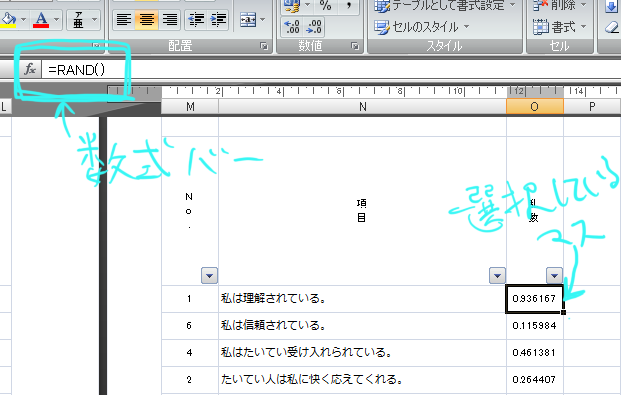
Task: Toggle center alignment button
Action: pyautogui.click(x=147, y=19)
